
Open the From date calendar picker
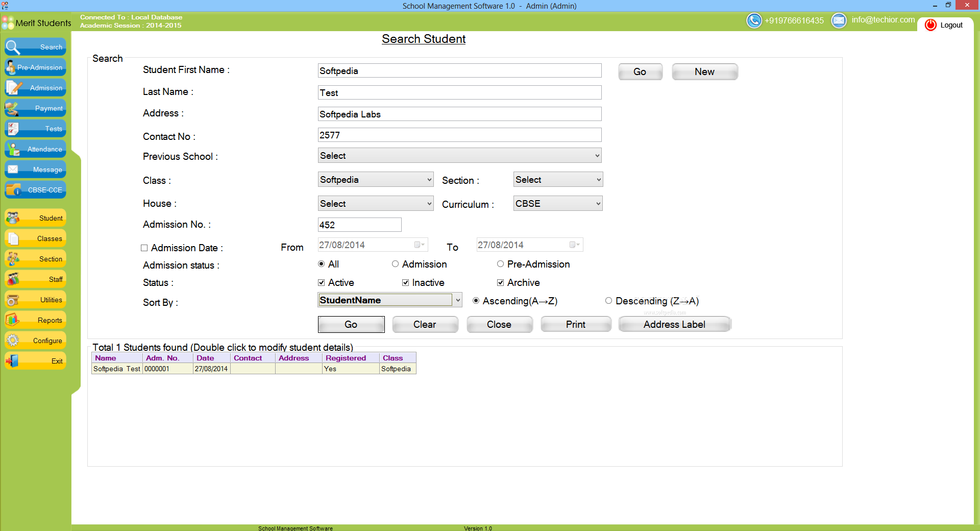[420, 245]
